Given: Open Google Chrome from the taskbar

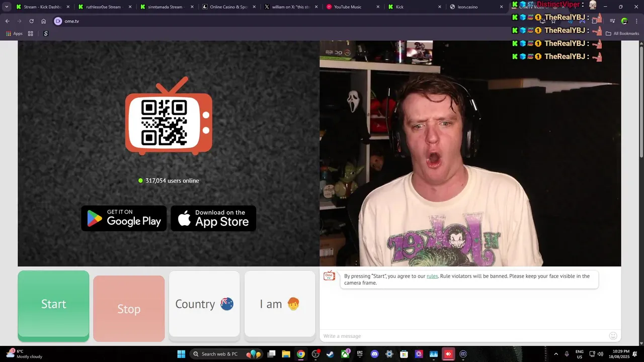Looking at the screenshot, I should (x=300, y=354).
